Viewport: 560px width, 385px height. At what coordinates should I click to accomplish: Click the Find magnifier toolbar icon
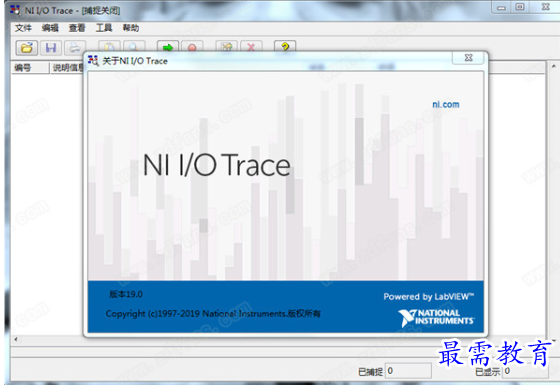(x=134, y=46)
